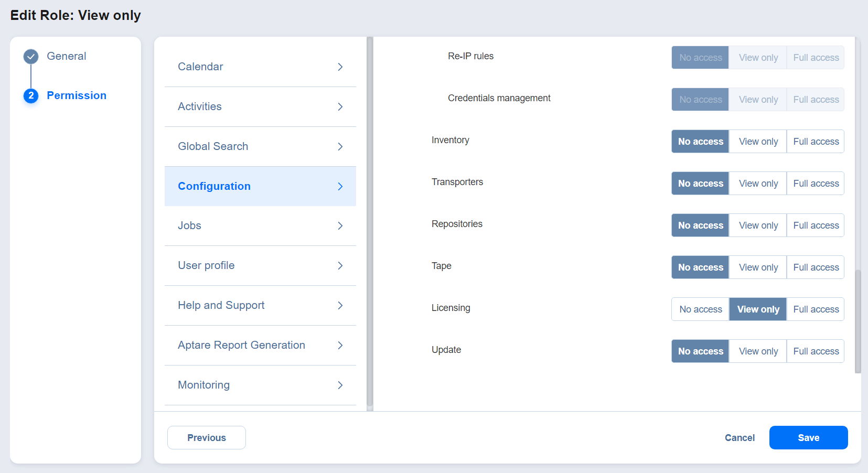The width and height of the screenshot is (868, 473).
Task: Select the Configuration permission category
Action: tap(214, 186)
